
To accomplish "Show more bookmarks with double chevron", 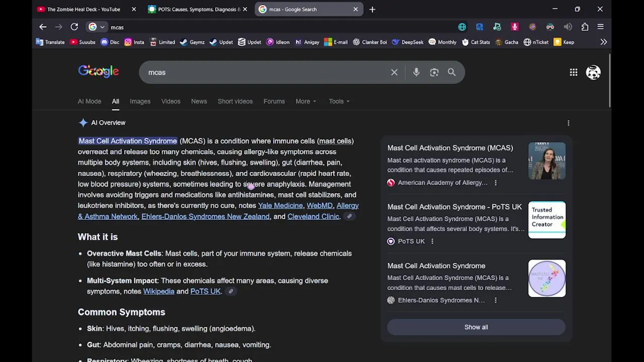I will coord(603,42).
